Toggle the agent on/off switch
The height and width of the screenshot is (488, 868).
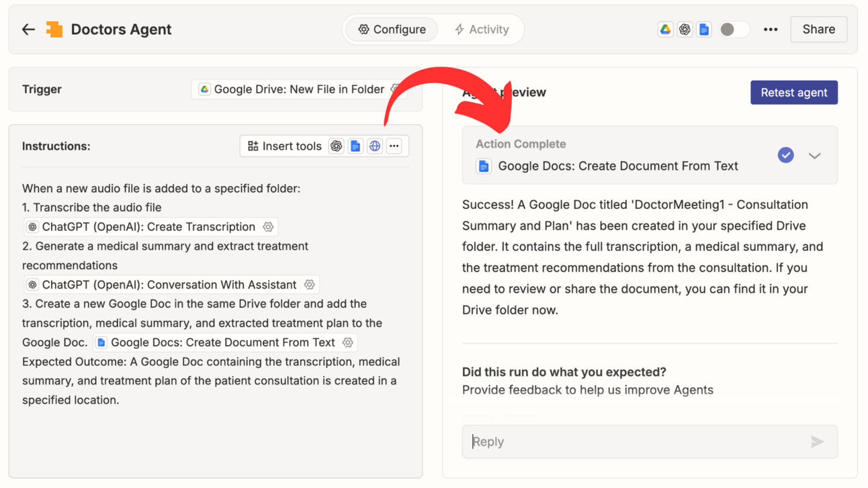[734, 30]
